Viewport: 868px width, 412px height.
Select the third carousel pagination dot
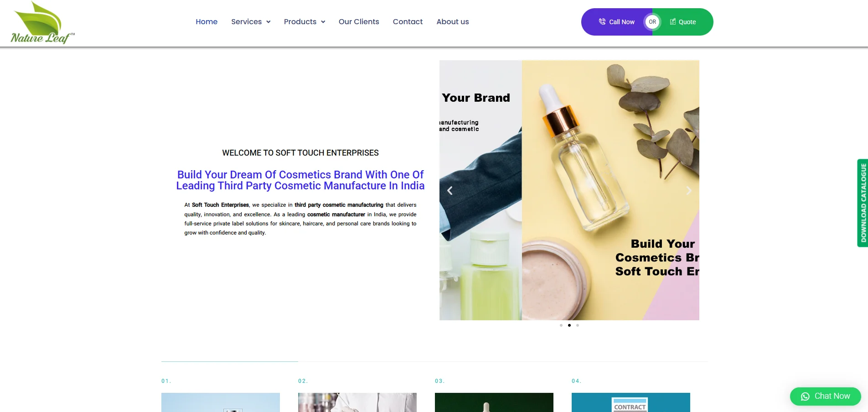click(x=577, y=325)
